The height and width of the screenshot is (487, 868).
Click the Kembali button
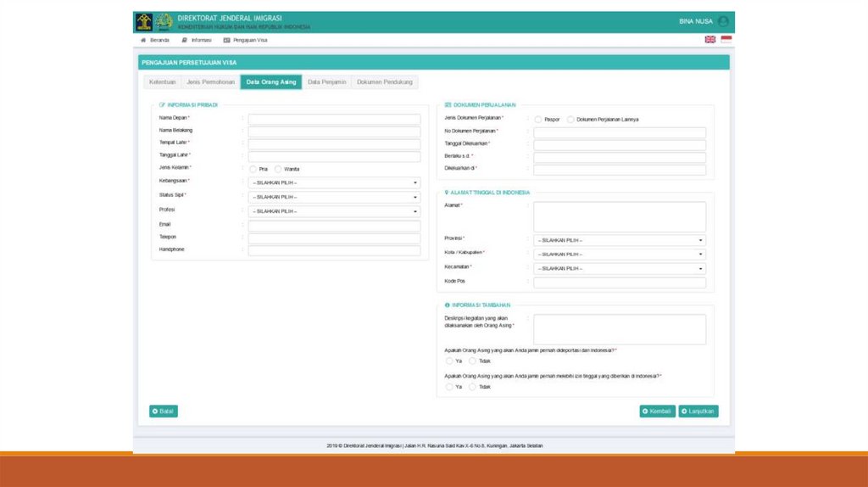(x=657, y=411)
